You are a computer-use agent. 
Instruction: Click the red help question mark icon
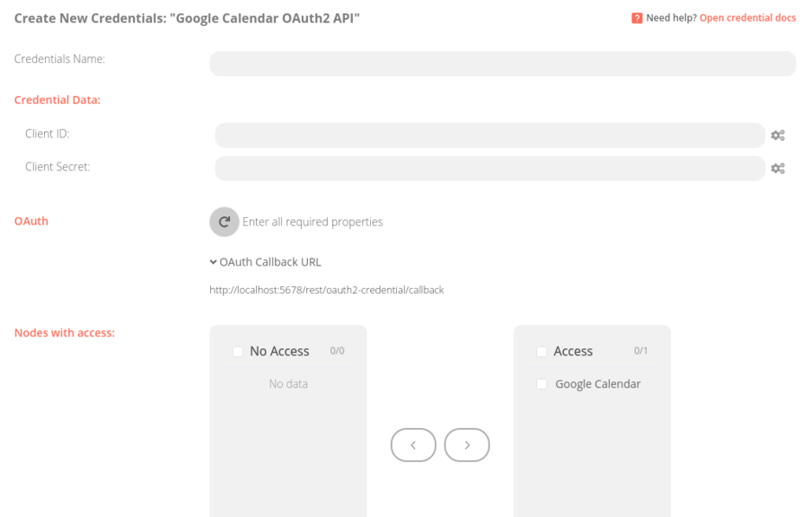[637, 18]
